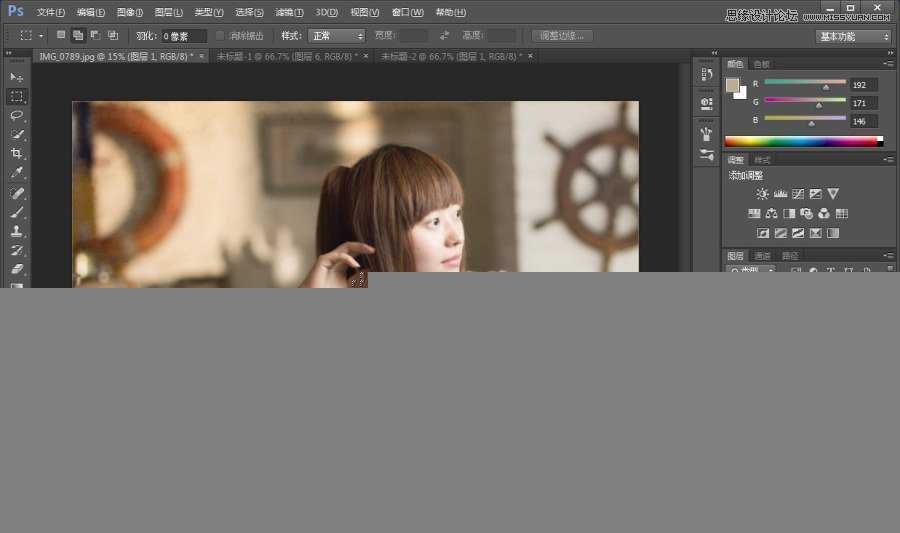The height and width of the screenshot is (533, 900).
Task: Open the 窗口(W) window menu
Action: [408, 12]
